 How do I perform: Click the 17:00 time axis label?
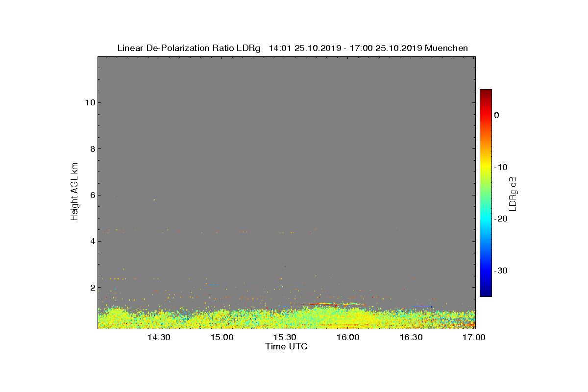(474, 338)
